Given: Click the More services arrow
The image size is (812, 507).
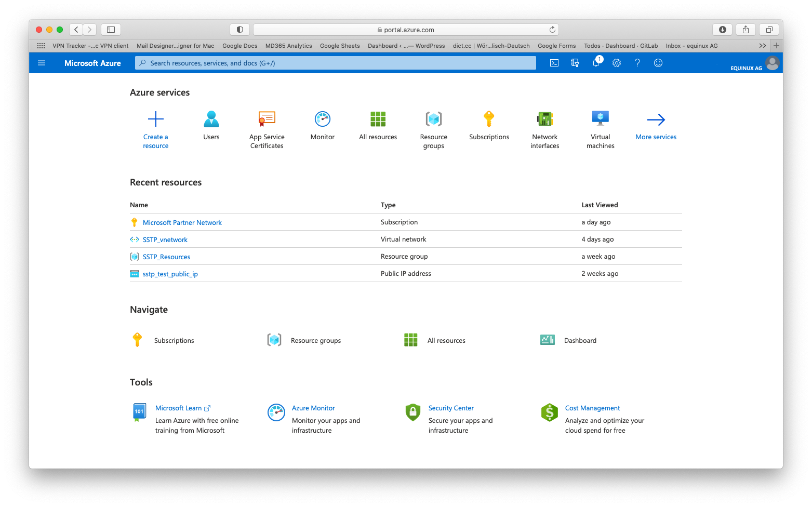Looking at the screenshot, I should 656,120.
